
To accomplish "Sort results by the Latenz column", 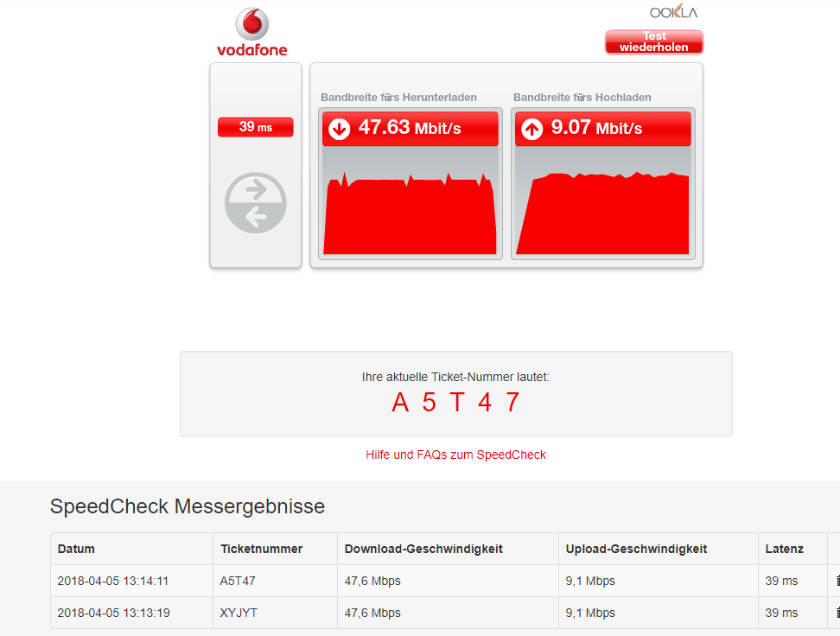I will [784, 549].
